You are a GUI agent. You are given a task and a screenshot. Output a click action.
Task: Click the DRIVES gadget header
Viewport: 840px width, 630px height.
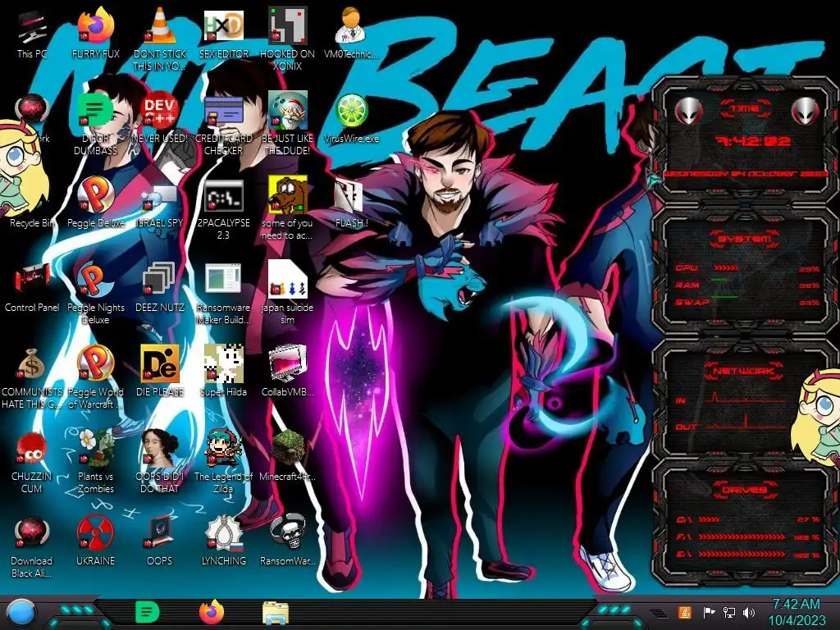click(743, 489)
